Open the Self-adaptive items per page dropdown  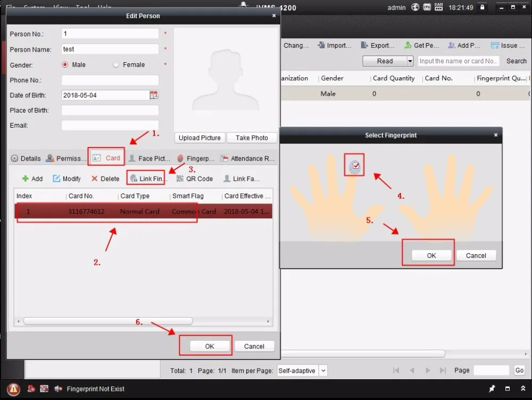[302, 371]
